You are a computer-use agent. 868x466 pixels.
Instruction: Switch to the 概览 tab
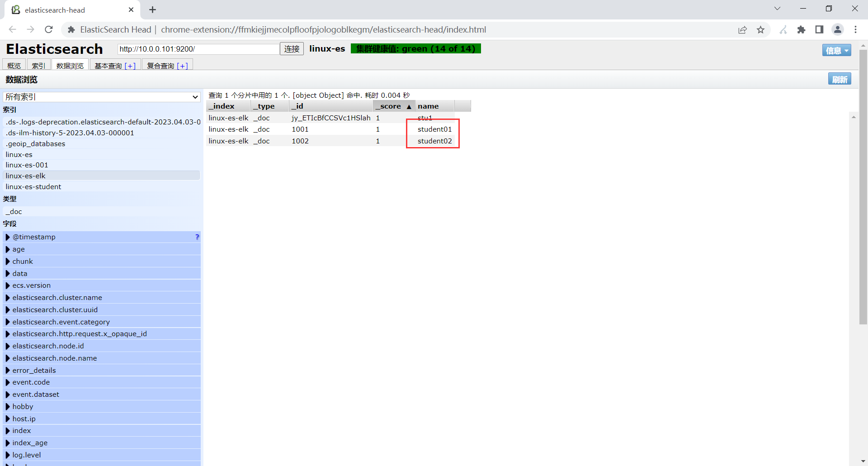click(x=14, y=65)
